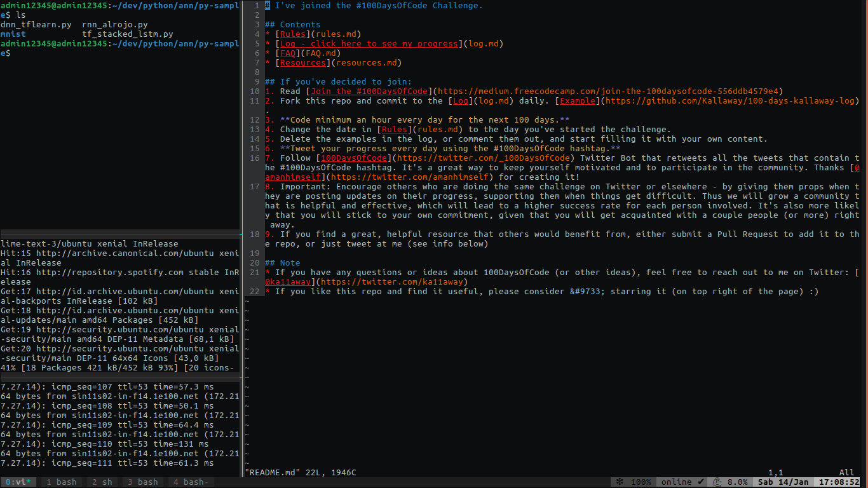The image size is (868, 488).
Task: Switch to tmux window 3 bash
Action: click(143, 482)
